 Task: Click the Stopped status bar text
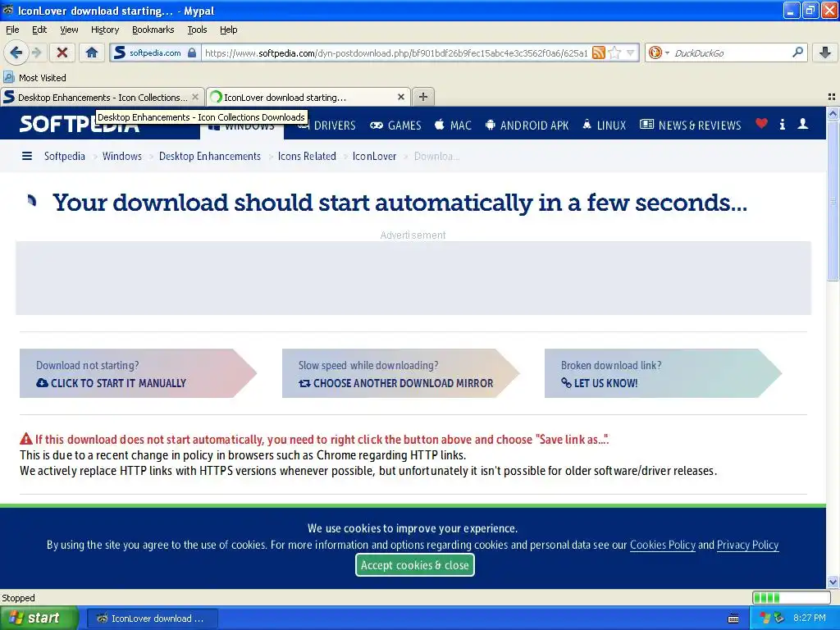pos(18,598)
